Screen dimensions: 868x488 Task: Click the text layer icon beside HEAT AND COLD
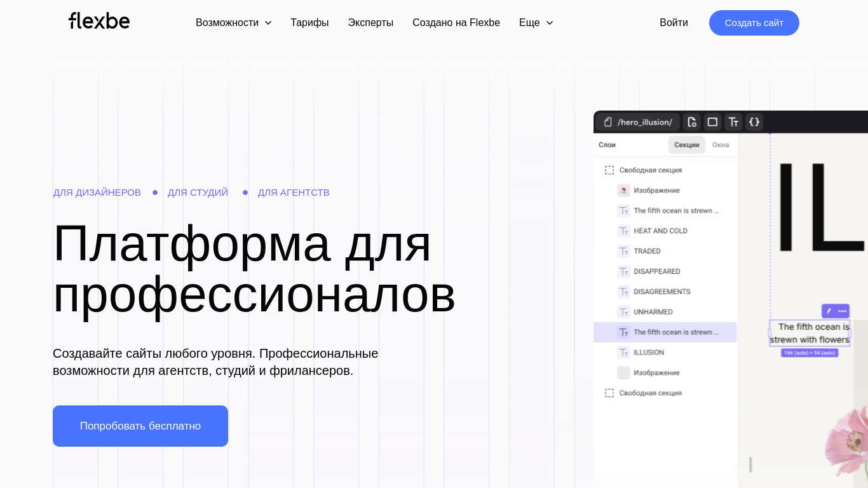pos(623,231)
